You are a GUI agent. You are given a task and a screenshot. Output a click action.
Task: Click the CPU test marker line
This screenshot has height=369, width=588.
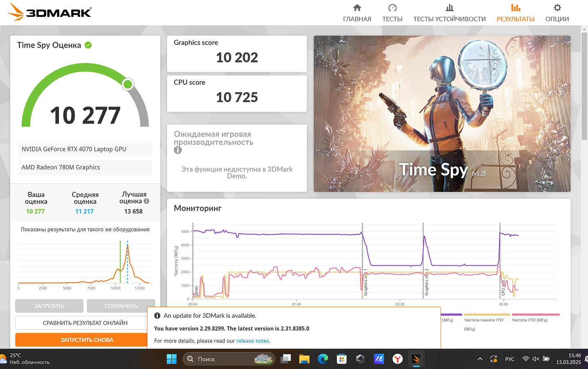(500, 261)
